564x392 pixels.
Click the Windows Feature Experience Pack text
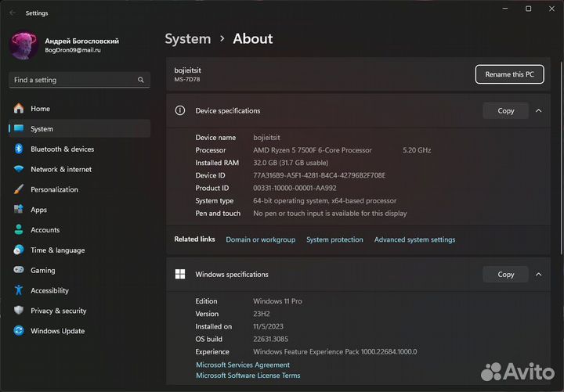click(x=335, y=351)
